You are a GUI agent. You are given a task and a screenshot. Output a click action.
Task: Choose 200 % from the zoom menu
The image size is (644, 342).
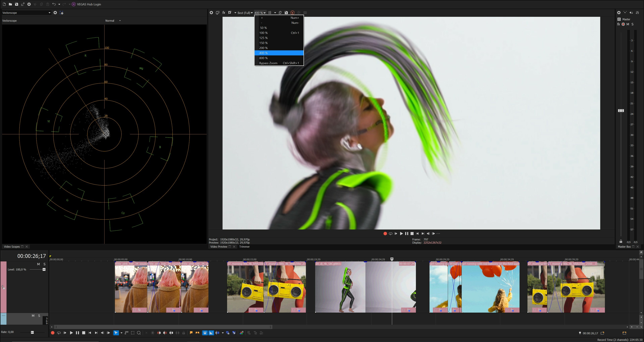point(263,48)
